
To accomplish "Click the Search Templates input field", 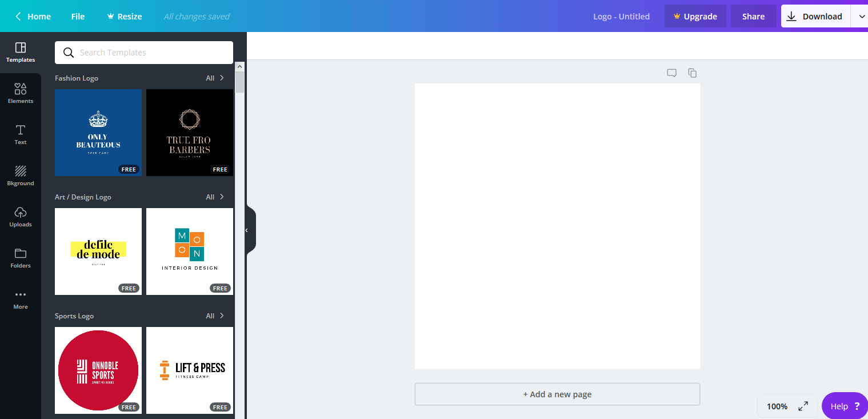I will [x=143, y=52].
